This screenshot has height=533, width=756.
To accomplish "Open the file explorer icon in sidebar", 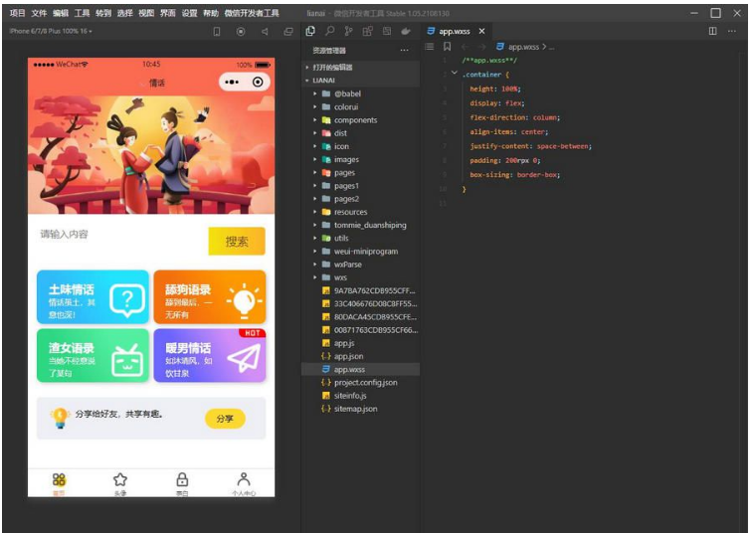I will click(x=310, y=31).
